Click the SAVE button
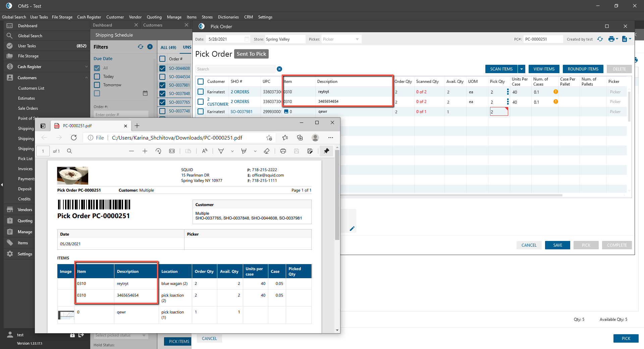644x349 pixels. tap(557, 245)
